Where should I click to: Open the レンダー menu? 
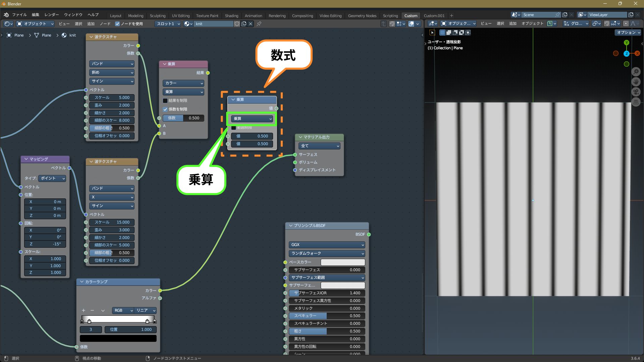tap(51, 15)
